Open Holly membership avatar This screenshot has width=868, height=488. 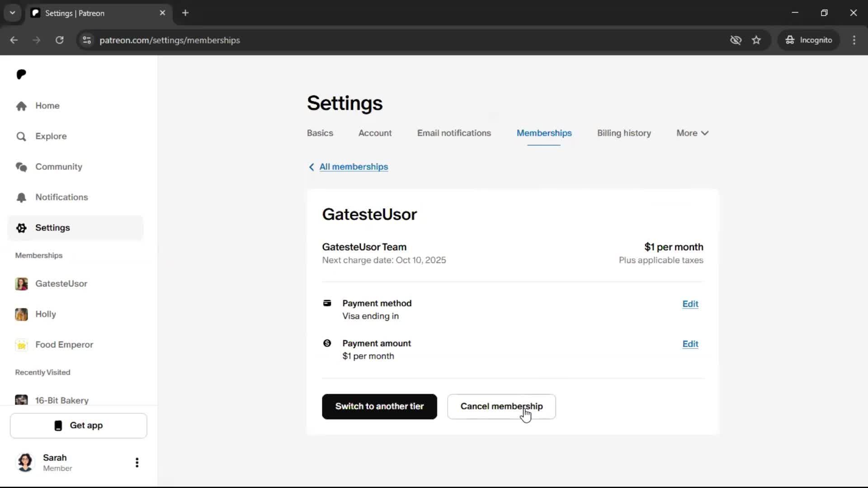[21, 314]
